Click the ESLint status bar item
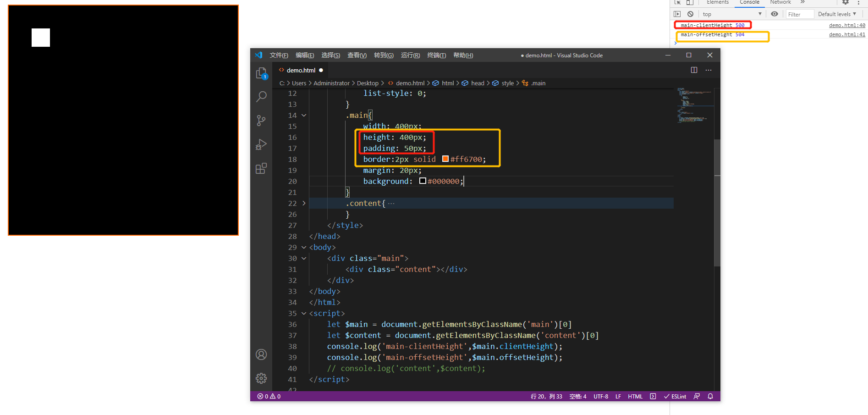This screenshot has height=415, width=868. 675,396
